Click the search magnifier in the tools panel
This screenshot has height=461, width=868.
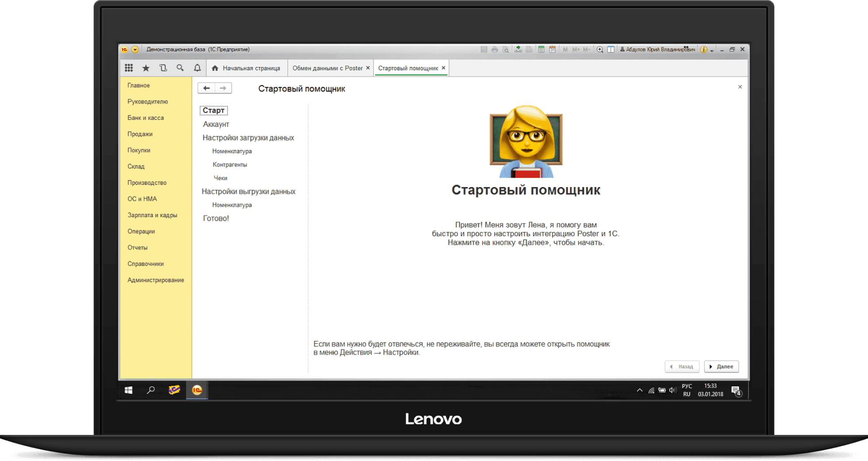pos(180,68)
